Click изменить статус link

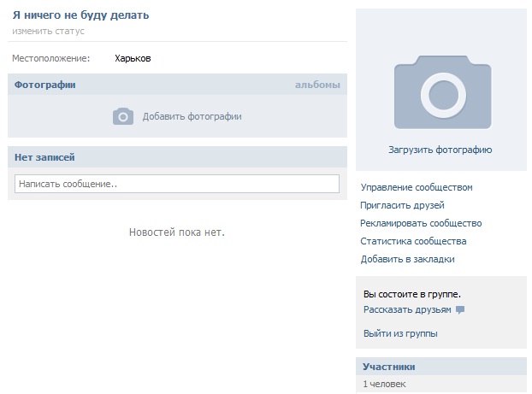(48, 31)
